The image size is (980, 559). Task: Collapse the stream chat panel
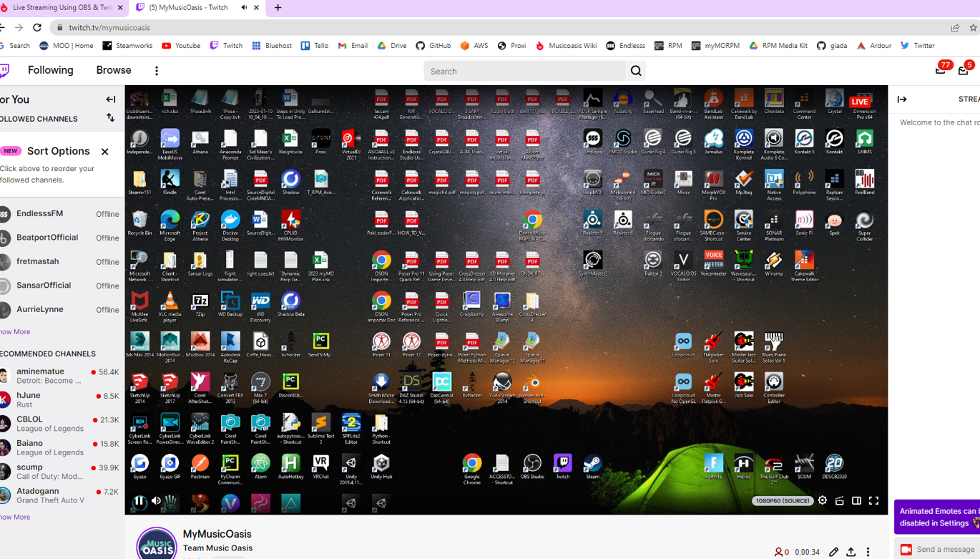(902, 99)
